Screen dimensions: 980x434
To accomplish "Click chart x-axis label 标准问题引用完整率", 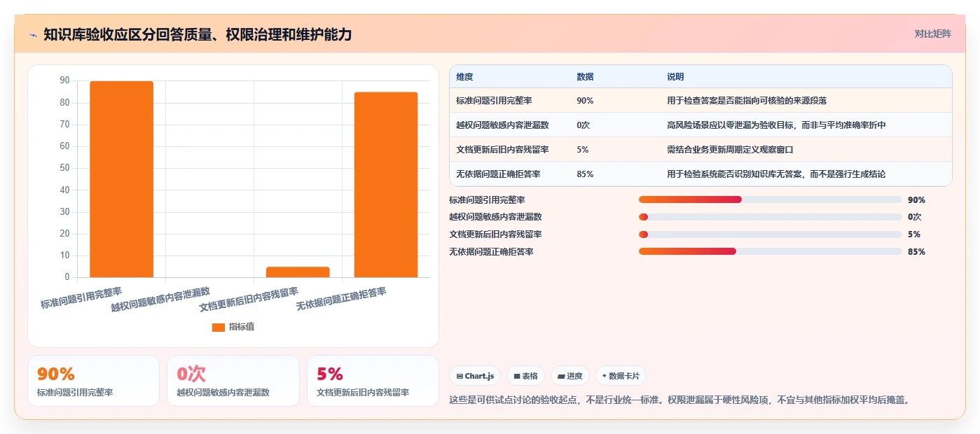I will (x=81, y=297).
